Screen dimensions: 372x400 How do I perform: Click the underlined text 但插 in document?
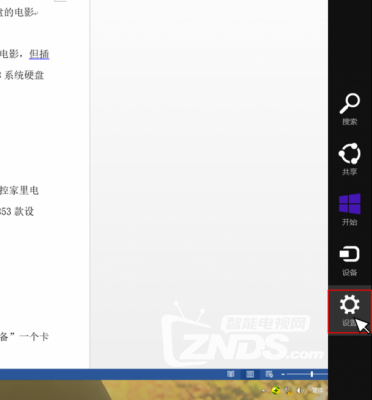[x=39, y=54]
